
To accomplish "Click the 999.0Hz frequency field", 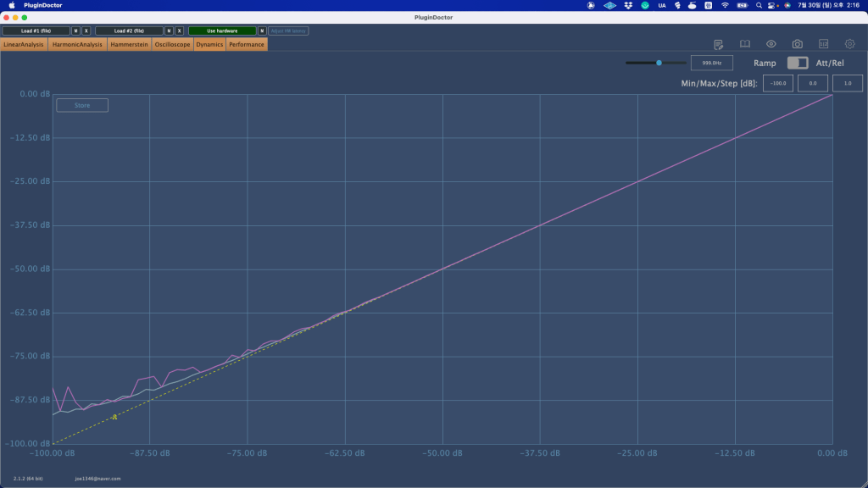I will 711,63.
